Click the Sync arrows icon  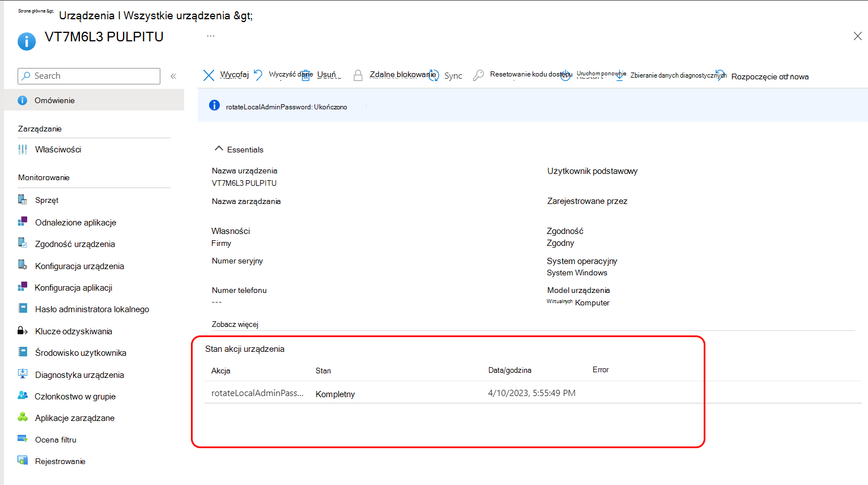(434, 75)
